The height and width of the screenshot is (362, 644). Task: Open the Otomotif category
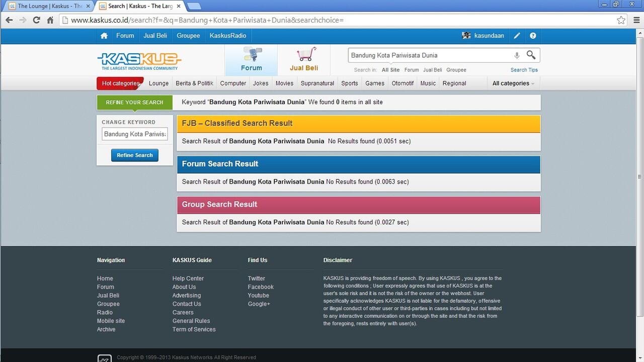[403, 83]
